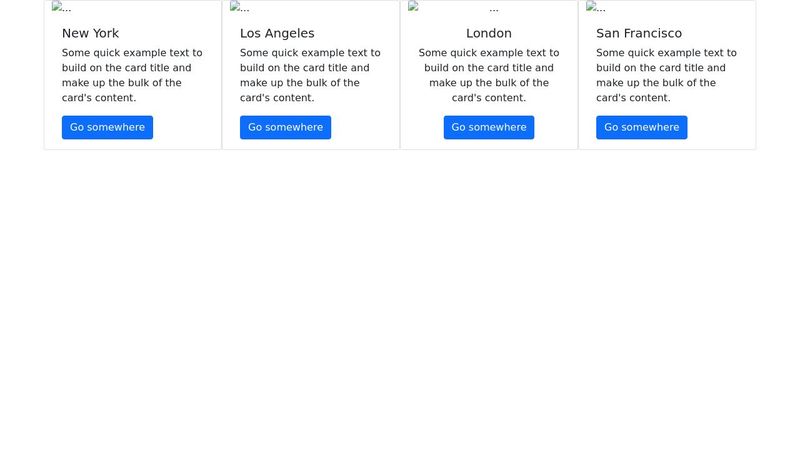800x450 pixels.
Task: Click the alt text dots beside Los Angeles image
Action: (245, 10)
